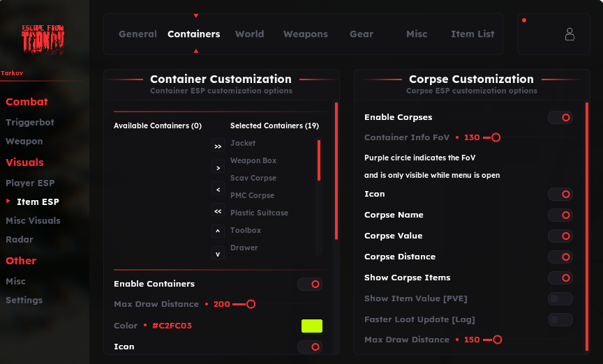Screen dimensions: 603x364
Task: Select Weapon Box in Selected Containers
Action: click(x=253, y=161)
